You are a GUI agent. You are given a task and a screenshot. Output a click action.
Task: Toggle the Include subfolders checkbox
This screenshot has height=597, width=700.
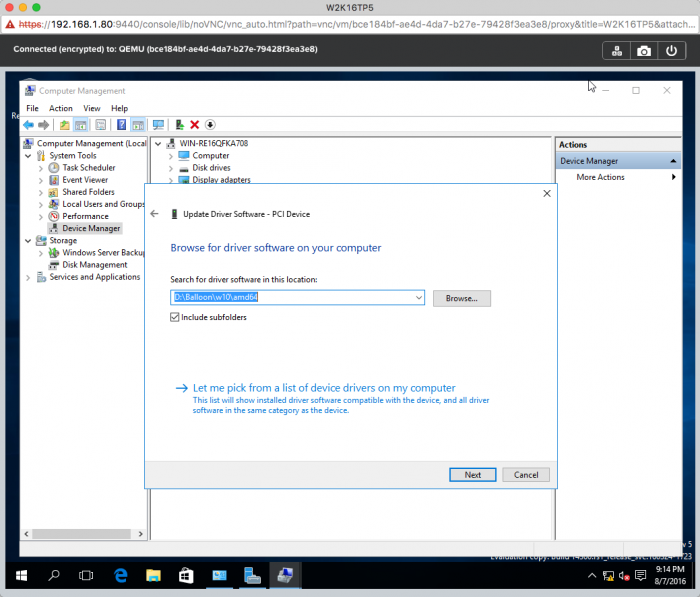175,317
